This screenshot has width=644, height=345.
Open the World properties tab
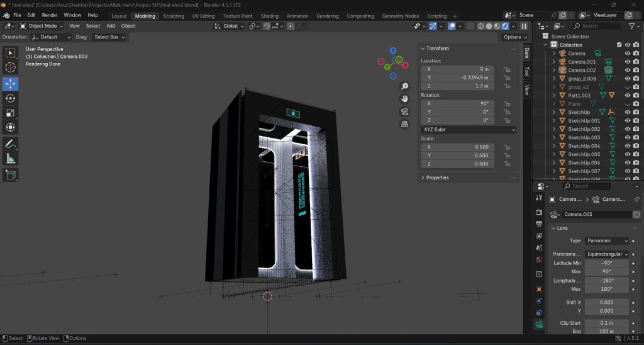(539, 260)
